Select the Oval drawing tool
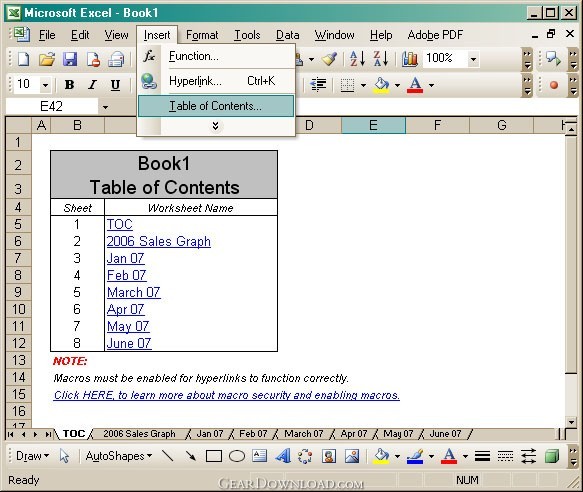The width and height of the screenshot is (583, 492). tap(237, 456)
